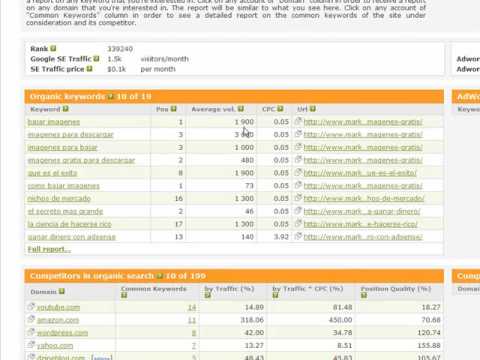Click the help icon beside Google SE Traffic
Viewport: 480px width, 360px height.
[x=96, y=59]
